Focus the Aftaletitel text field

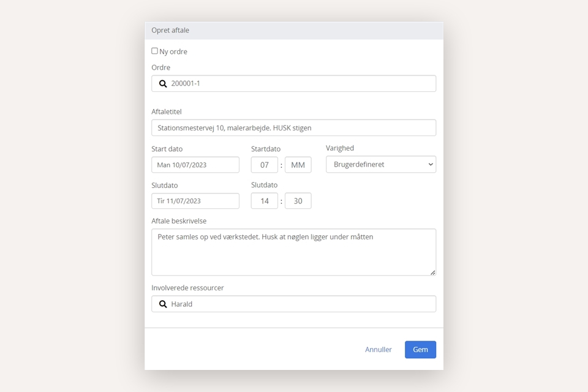point(294,128)
